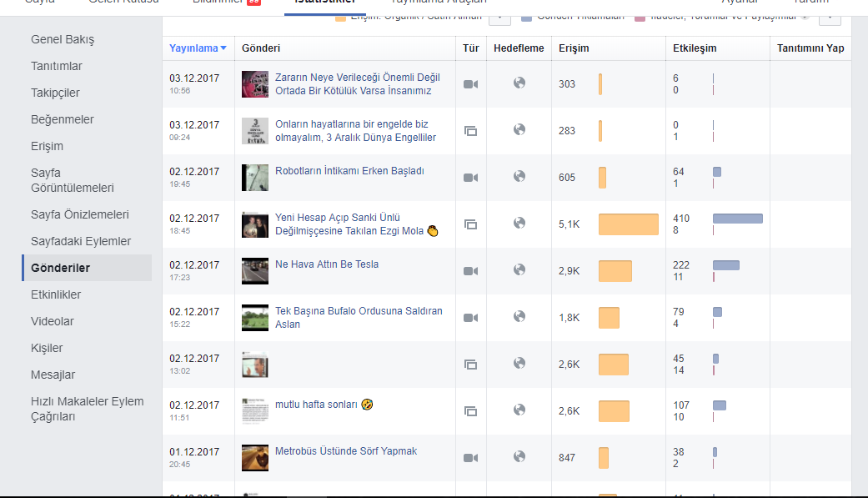Select Gönderiler in sidebar

60,268
